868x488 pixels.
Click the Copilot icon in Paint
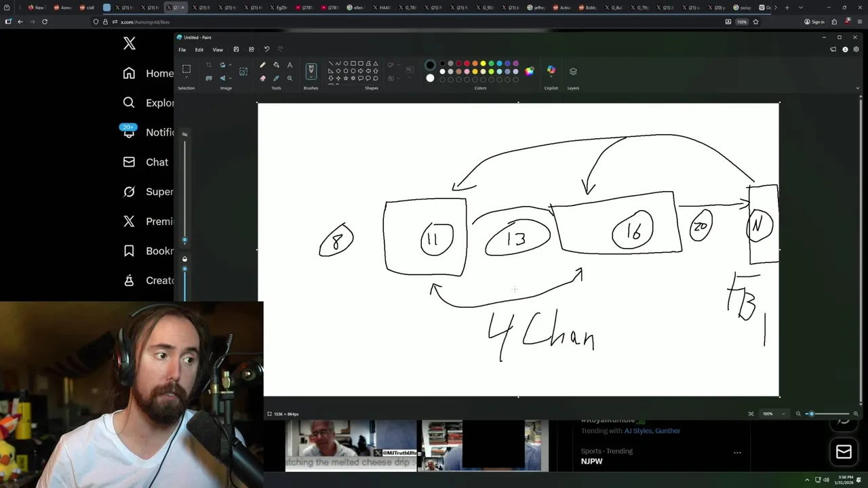(x=551, y=70)
